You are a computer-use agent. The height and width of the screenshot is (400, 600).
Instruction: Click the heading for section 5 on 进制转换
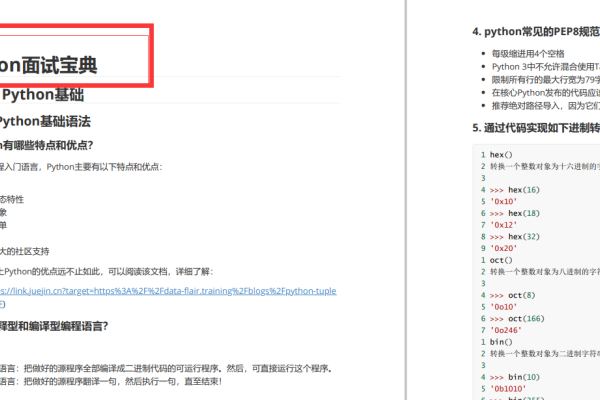pos(535,128)
